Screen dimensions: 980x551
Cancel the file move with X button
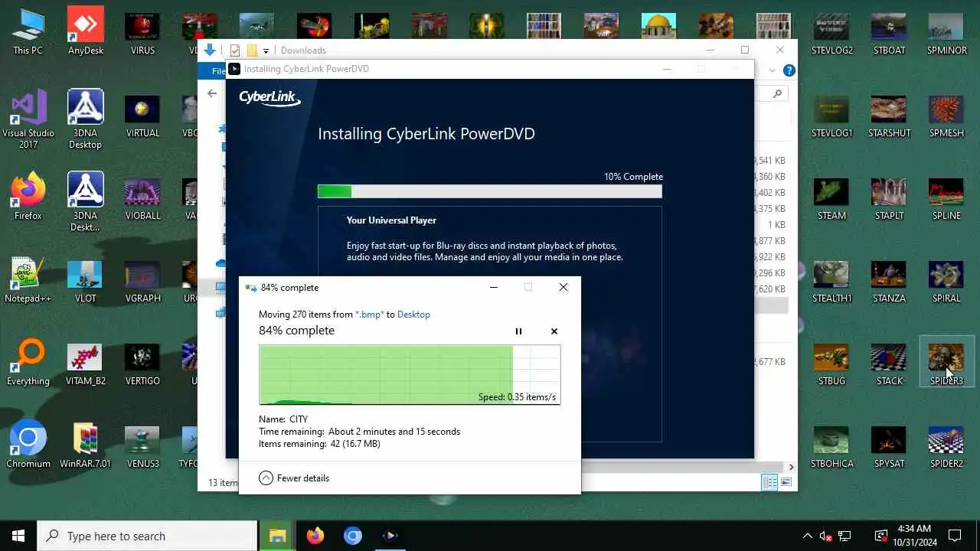tap(554, 331)
